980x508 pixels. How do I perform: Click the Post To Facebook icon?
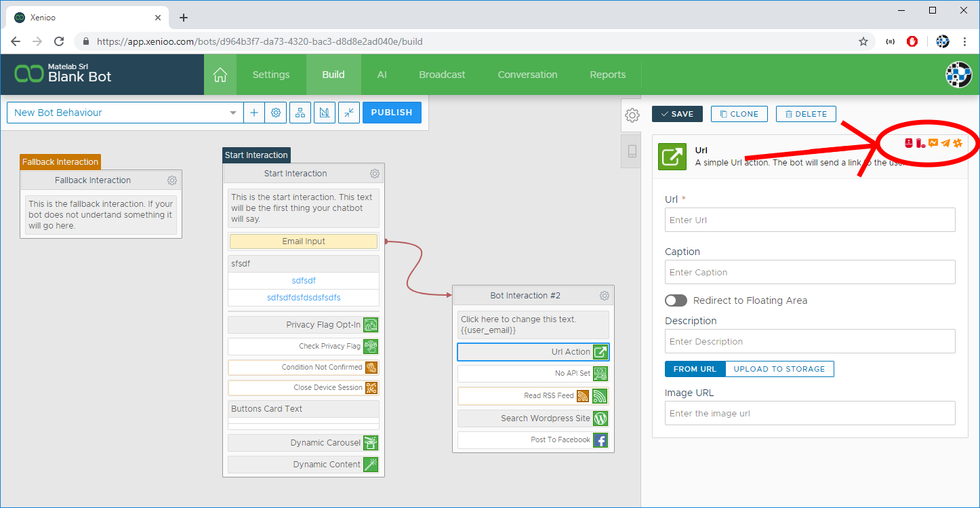(x=600, y=440)
